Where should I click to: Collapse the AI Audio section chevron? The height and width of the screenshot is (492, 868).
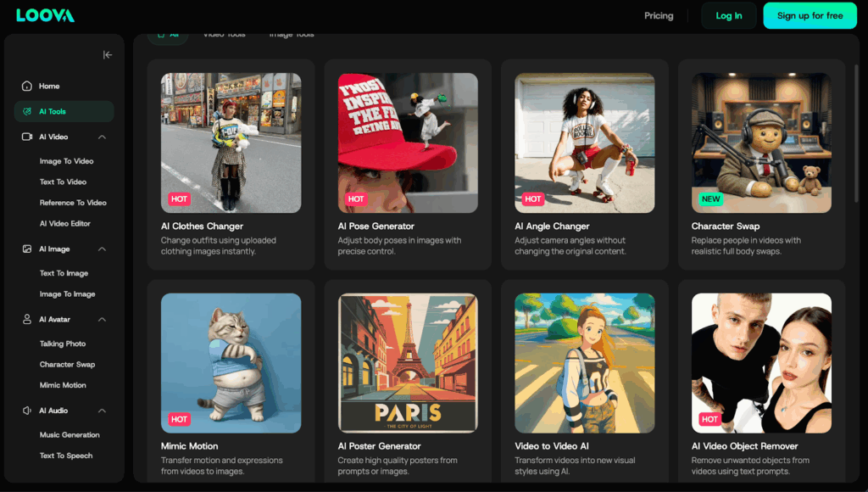point(102,411)
